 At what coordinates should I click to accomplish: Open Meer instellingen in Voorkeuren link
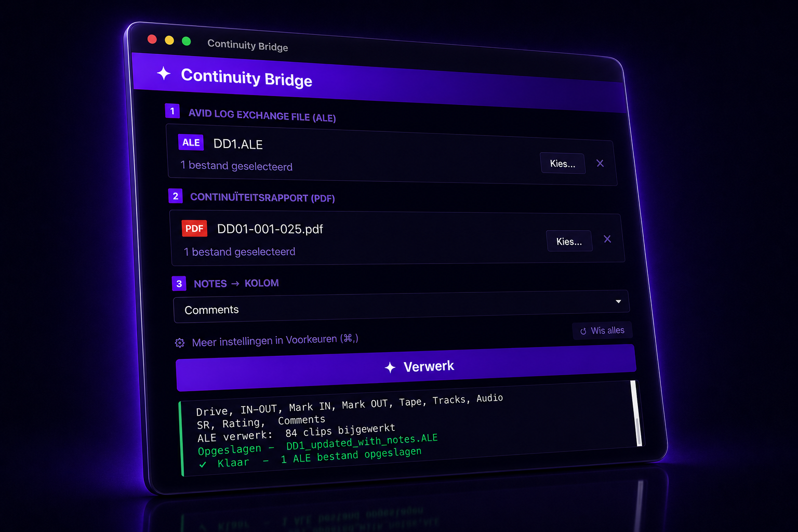point(275,340)
